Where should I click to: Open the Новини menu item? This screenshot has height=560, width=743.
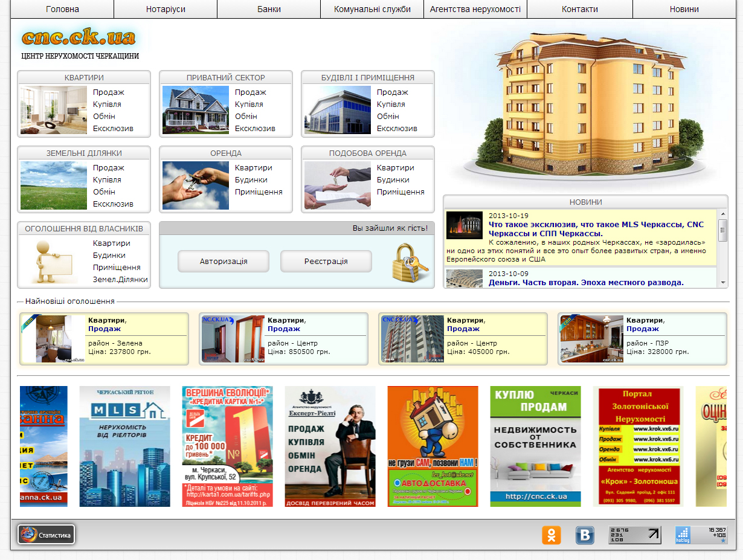point(684,9)
